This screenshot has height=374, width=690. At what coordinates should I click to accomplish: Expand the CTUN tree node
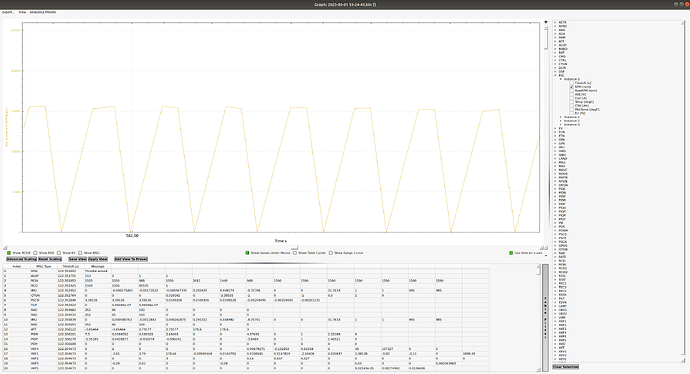coord(555,64)
